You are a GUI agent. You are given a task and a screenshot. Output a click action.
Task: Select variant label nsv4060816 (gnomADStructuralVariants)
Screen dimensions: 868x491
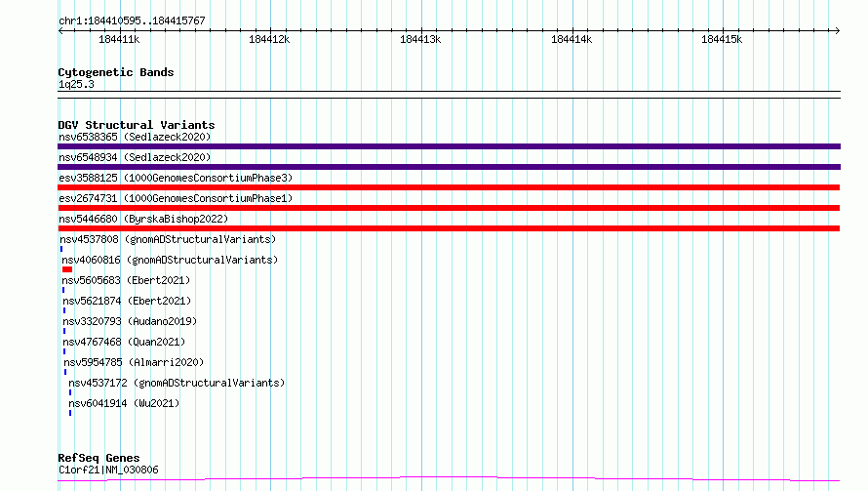[x=170, y=260]
